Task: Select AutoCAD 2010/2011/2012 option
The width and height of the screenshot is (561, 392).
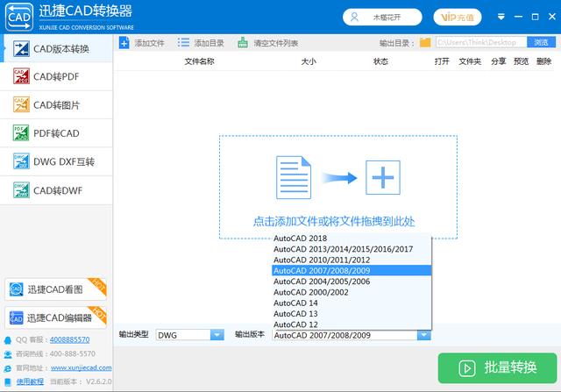Action: pos(352,260)
